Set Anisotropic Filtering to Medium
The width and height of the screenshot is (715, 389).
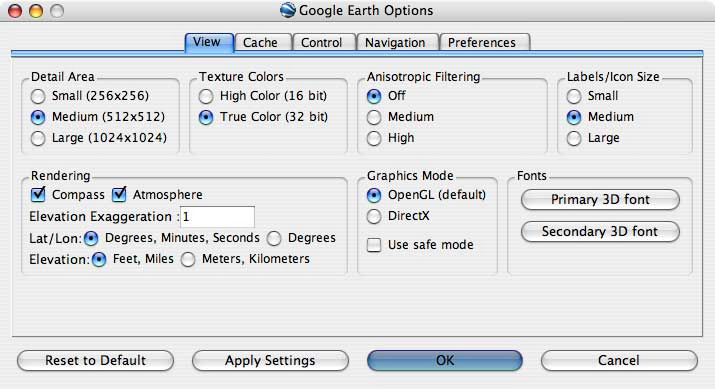click(x=374, y=117)
